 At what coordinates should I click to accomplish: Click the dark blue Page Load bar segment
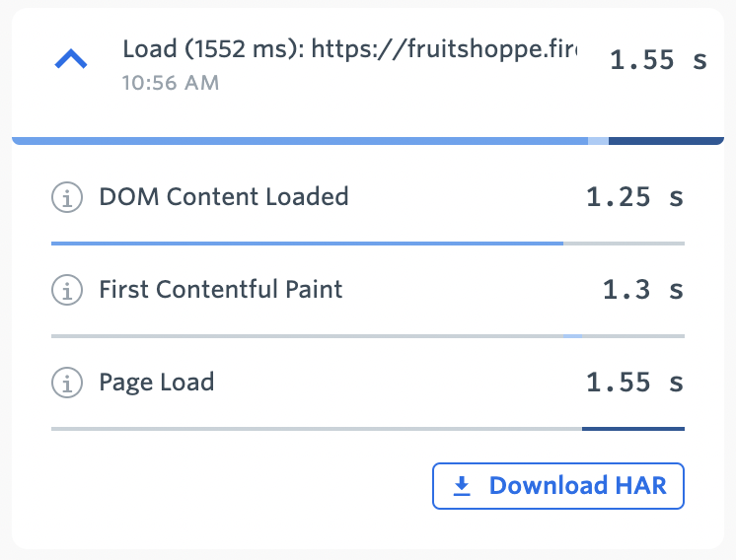click(x=633, y=429)
